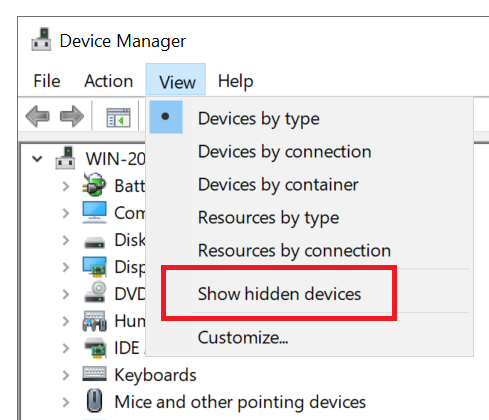
Task: Select the Mice and other pointing devices item
Action: [x=240, y=402]
